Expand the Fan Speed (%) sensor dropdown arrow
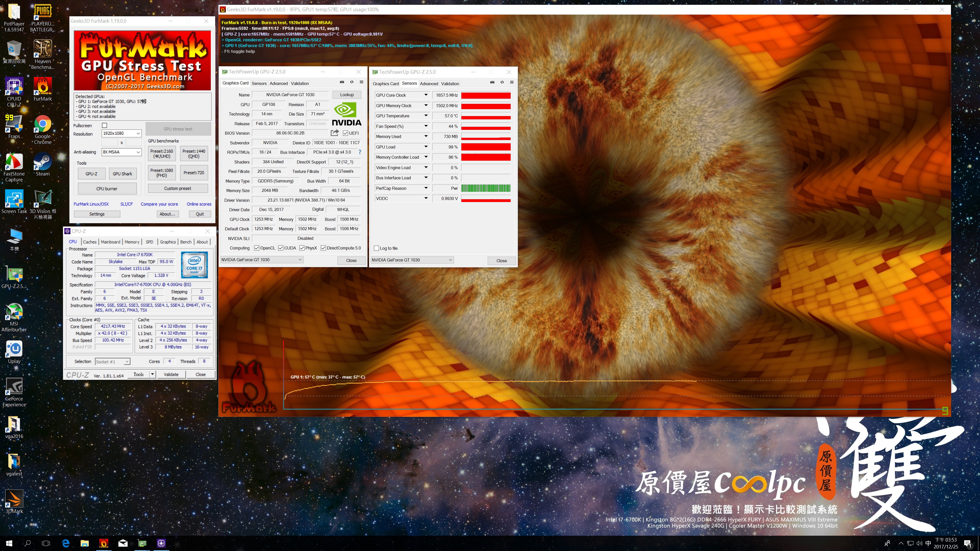Viewport: 980px width, 551px height. pyautogui.click(x=426, y=126)
